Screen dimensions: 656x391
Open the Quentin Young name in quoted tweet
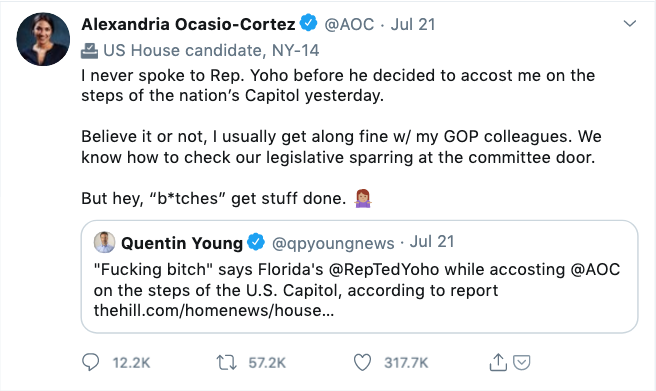pyautogui.click(x=182, y=243)
